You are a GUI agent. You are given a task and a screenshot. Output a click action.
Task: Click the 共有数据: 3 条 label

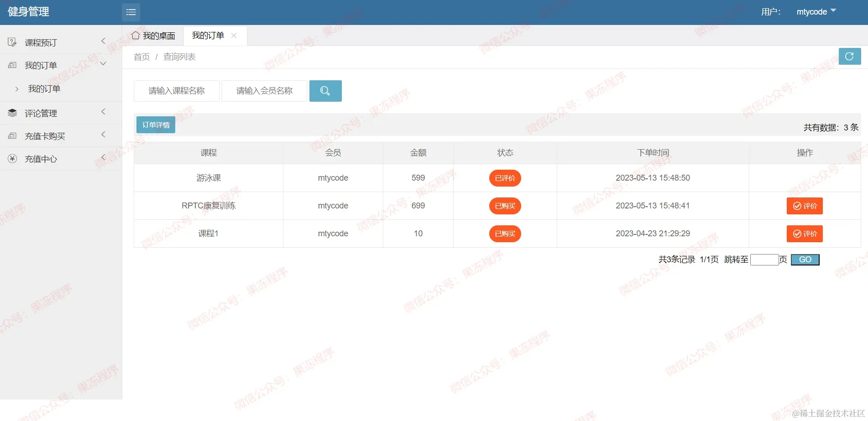pyautogui.click(x=831, y=128)
